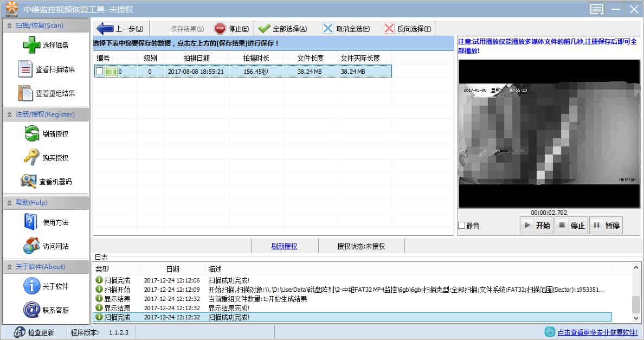
Task: Click the green video file icon in row 0
Action: (x=111, y=72)
